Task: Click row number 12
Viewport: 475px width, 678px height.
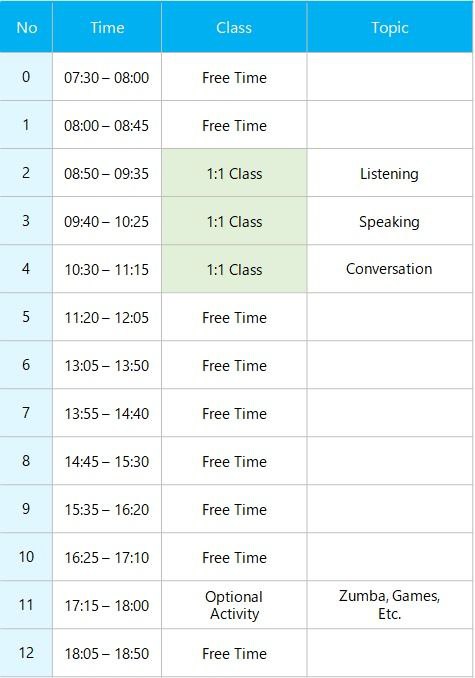Action: 26,653
